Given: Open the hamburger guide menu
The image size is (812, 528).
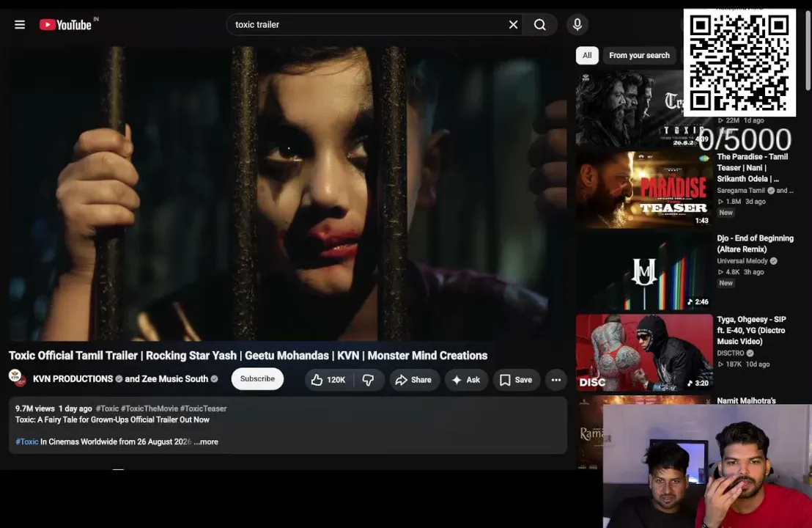Looking at the screenshot, I should (x=20, y=24).
